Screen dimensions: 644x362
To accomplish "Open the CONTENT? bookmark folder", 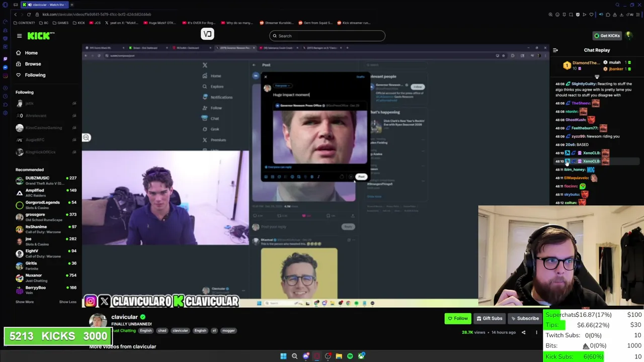I will point(25,23).
